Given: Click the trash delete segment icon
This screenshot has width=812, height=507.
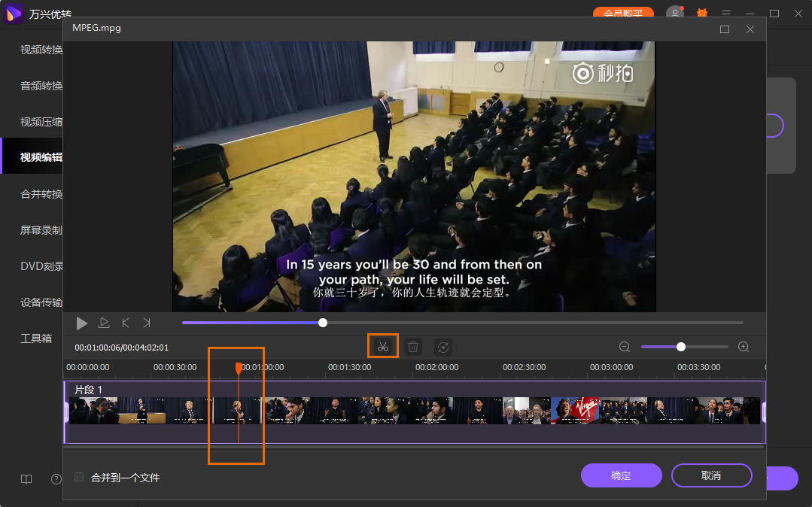Looking at the screenshot, I should [413, 347].
